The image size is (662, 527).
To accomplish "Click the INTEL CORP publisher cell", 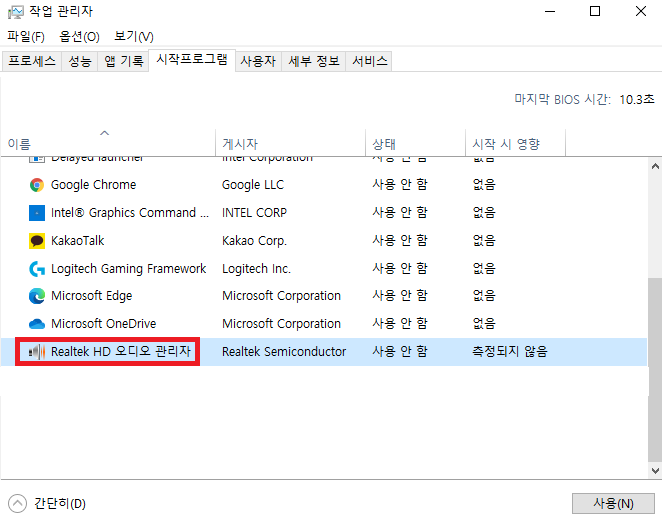I will point(254,213).
